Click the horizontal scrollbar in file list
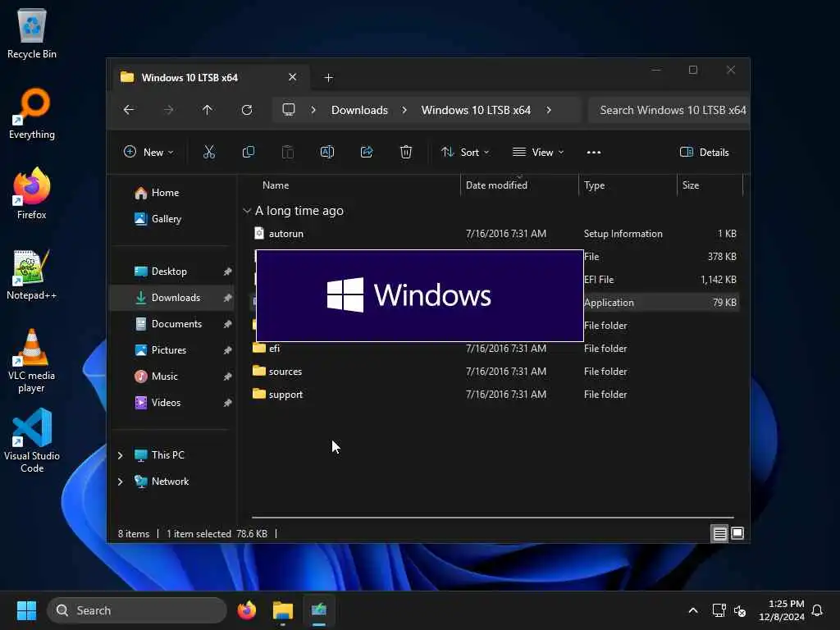Image resolution: width=840 pixels, height=630 pixels. point(493,518)
